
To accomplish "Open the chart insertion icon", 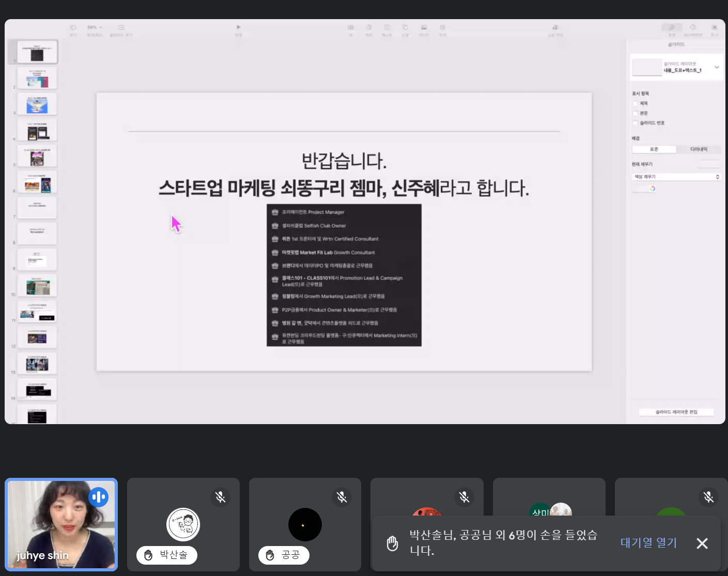I will (x=368, y=28).
